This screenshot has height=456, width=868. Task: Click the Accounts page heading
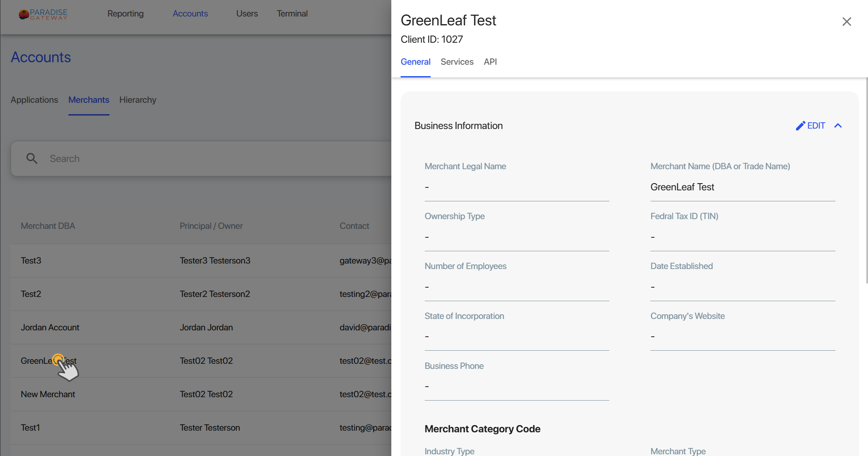(x=41, y=57)
